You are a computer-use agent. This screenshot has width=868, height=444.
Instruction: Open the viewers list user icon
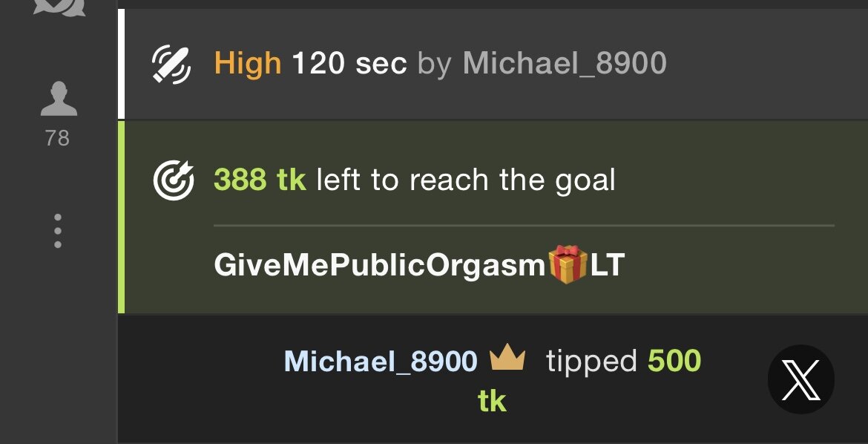click(x=58, y=99)
